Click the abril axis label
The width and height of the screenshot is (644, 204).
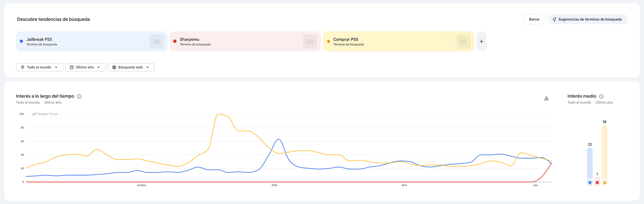(404, 185)
